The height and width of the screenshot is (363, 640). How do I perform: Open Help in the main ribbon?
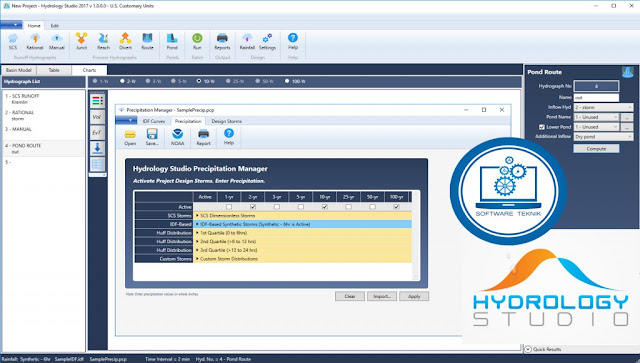click(x=293, y=42)
